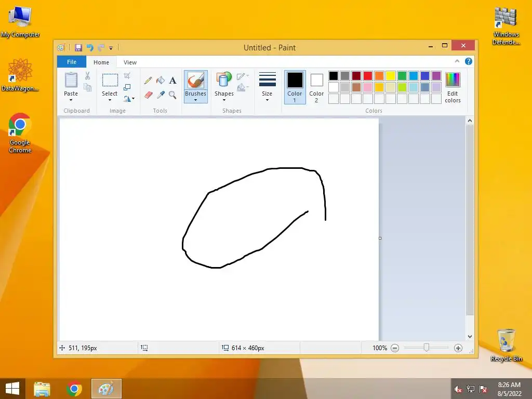Screen dimensions: 532x399
Task: Click the Redo arrow in quick access toolbar
Action: pos(101,47)
